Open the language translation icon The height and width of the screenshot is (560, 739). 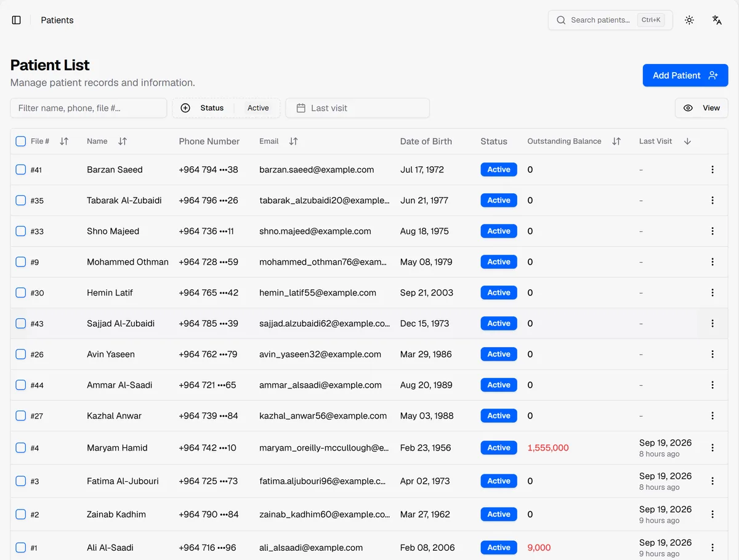coord(717,20)
